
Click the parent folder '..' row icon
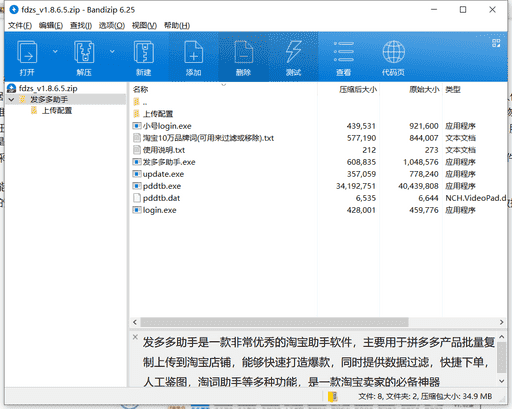(x=136, y=102)
